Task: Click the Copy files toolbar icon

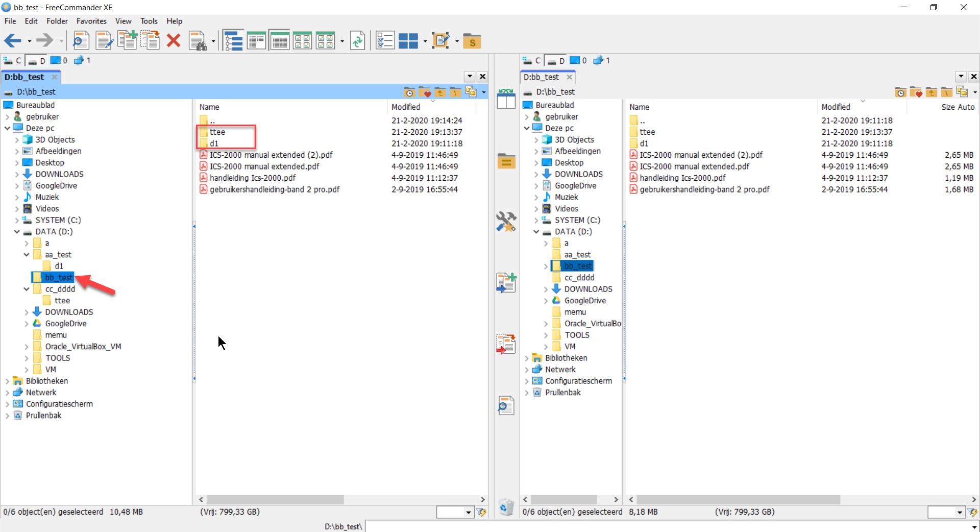Action: tap(127, 40)
